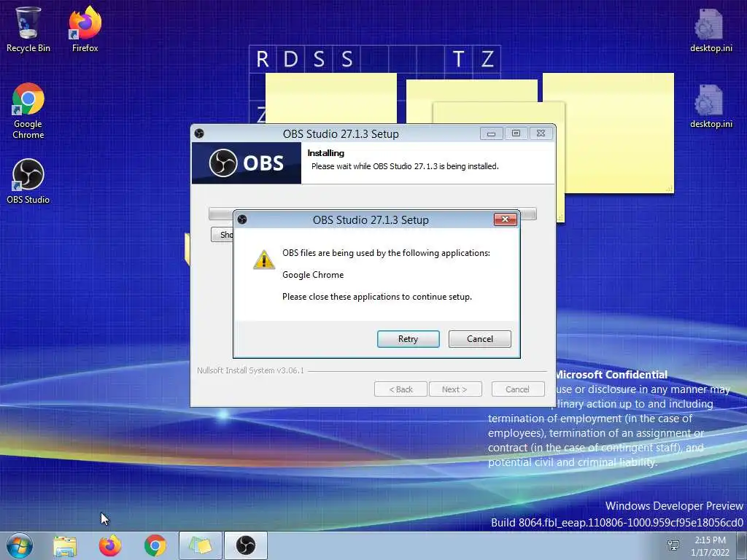Click Retry in the OBS warning dialog
The image size is (747, 560).
(409, 339)
